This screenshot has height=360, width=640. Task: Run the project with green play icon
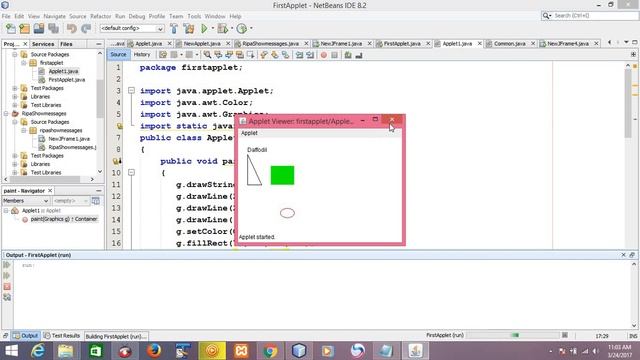coord(204,29)
